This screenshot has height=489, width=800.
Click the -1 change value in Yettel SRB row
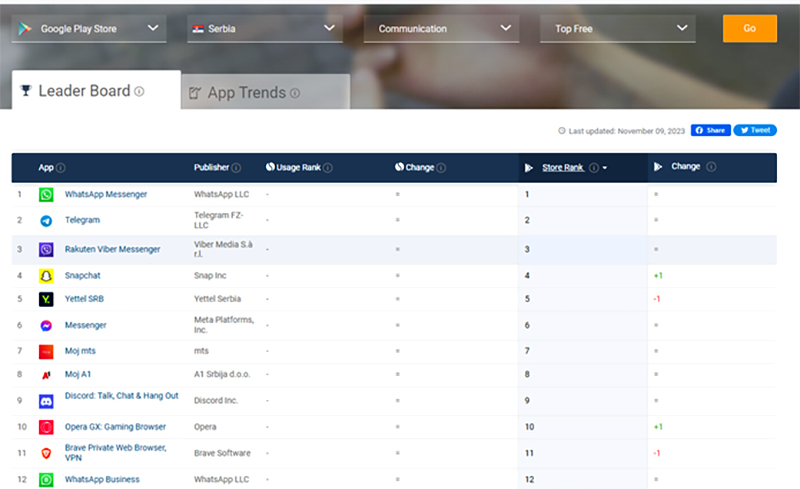[x=657, y=299]
